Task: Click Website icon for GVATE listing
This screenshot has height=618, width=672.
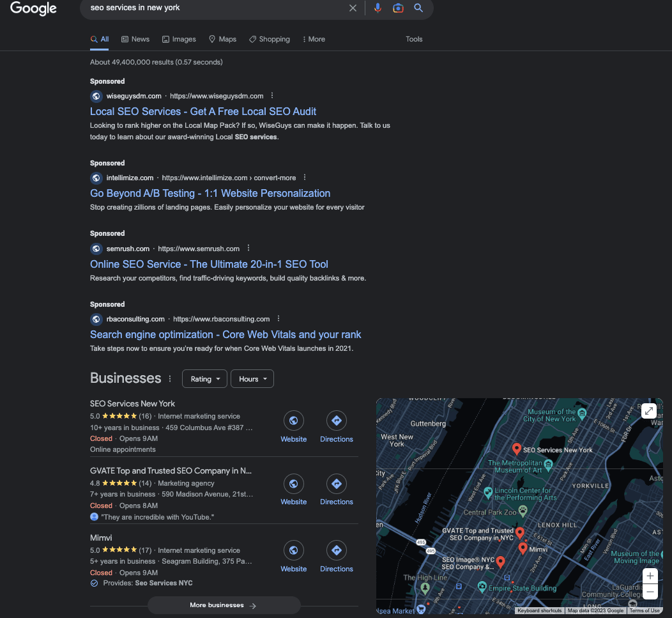Action: point(294,484)
